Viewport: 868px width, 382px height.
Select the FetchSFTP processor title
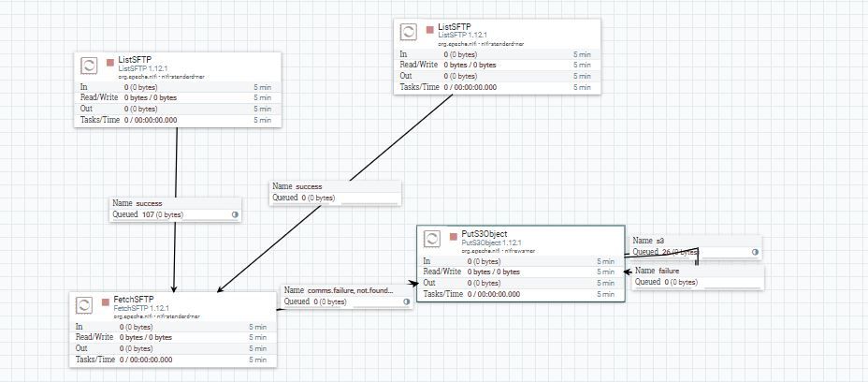pos(134,300)
